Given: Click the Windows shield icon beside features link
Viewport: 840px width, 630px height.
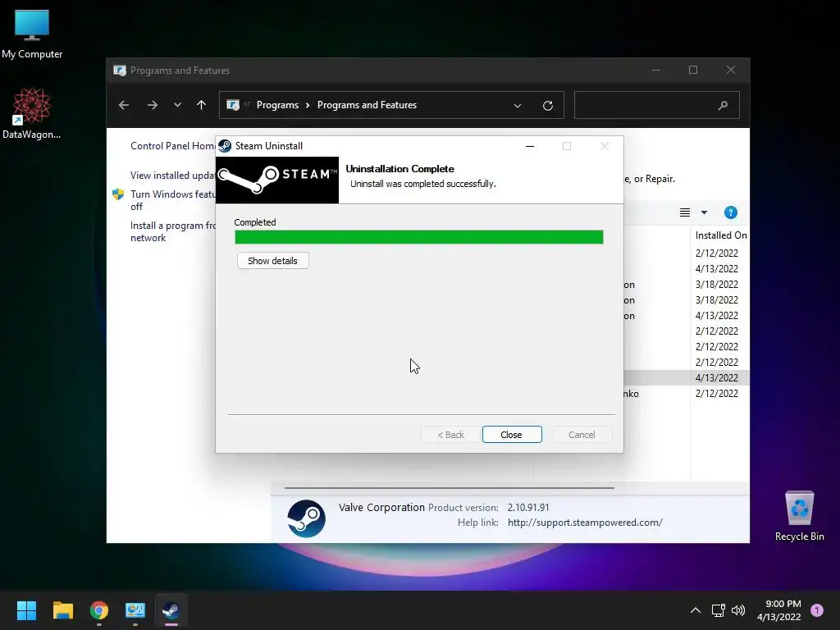Looking at the screenshot, I should pyautogui.click(x=118, y=194).
